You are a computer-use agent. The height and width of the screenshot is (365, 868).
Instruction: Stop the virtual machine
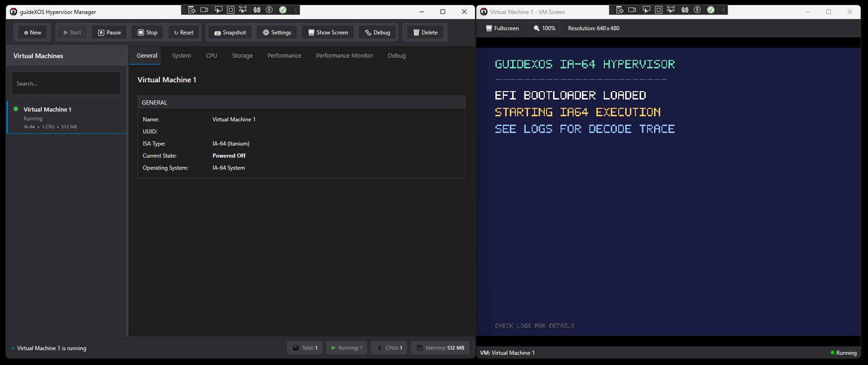[147, 33]
